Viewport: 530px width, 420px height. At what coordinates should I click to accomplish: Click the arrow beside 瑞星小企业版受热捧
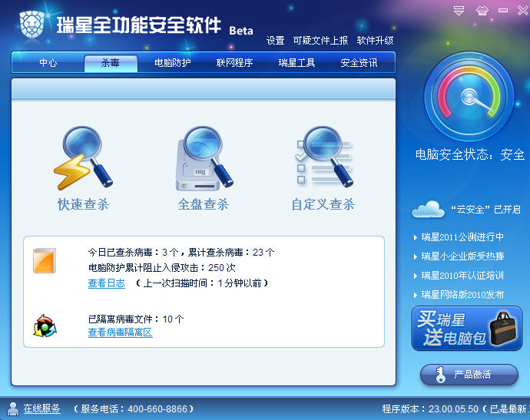point(416,256)
